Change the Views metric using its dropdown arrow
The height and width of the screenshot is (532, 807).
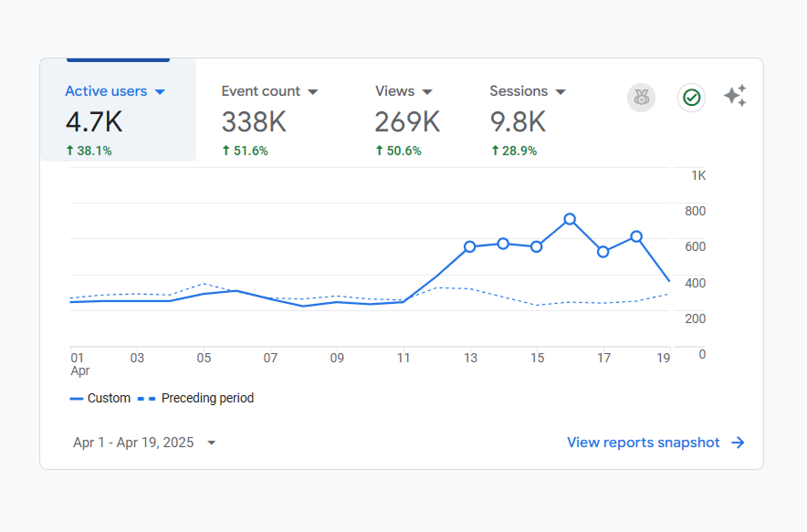pos(428,91)
